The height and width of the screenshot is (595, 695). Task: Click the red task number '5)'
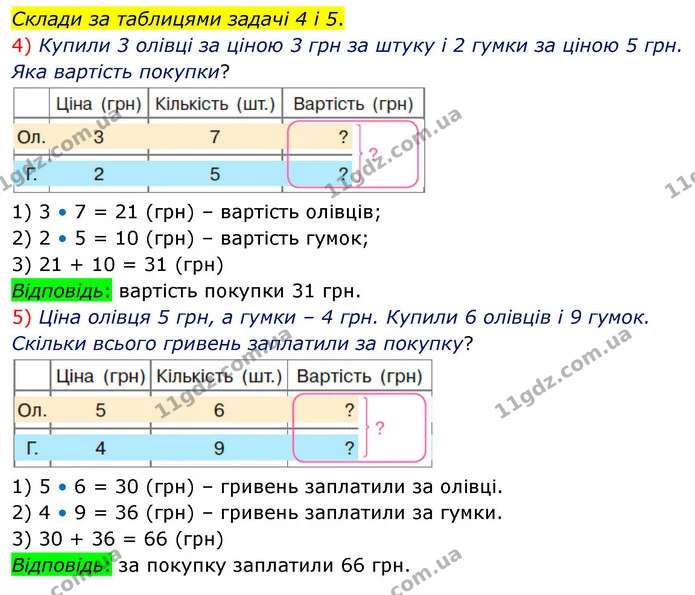[x=21, y=317]
